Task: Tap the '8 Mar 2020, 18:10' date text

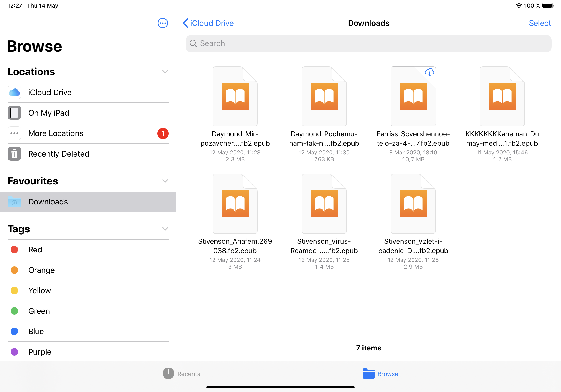Action: click(x=413, y=153)
